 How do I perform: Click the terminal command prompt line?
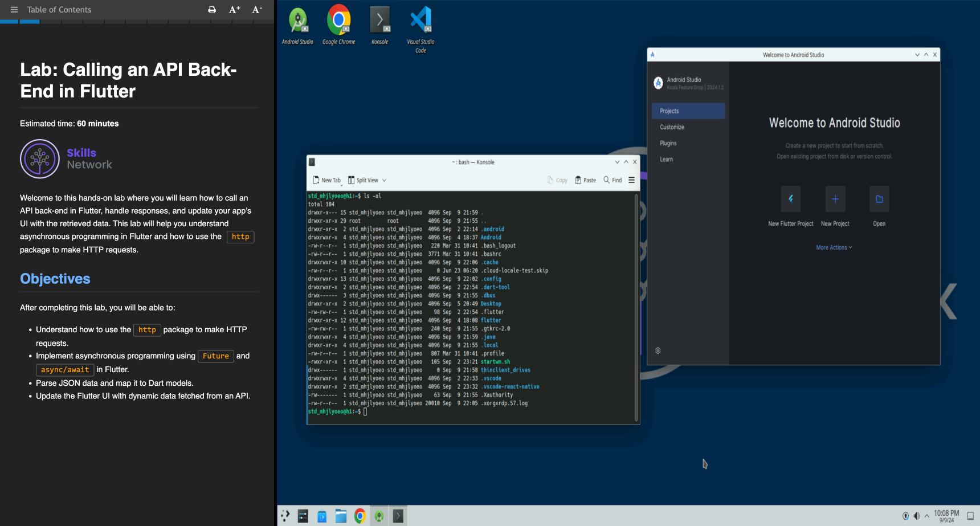338,411
